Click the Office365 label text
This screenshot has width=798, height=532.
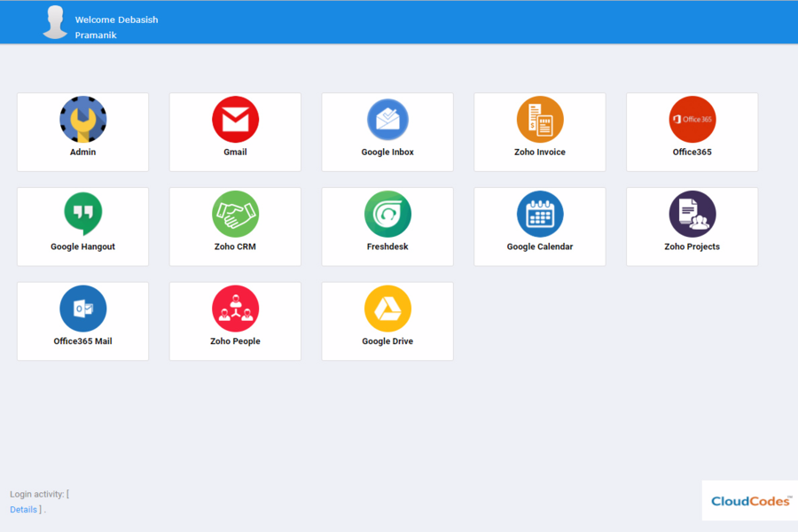click(x=692, y=152)
